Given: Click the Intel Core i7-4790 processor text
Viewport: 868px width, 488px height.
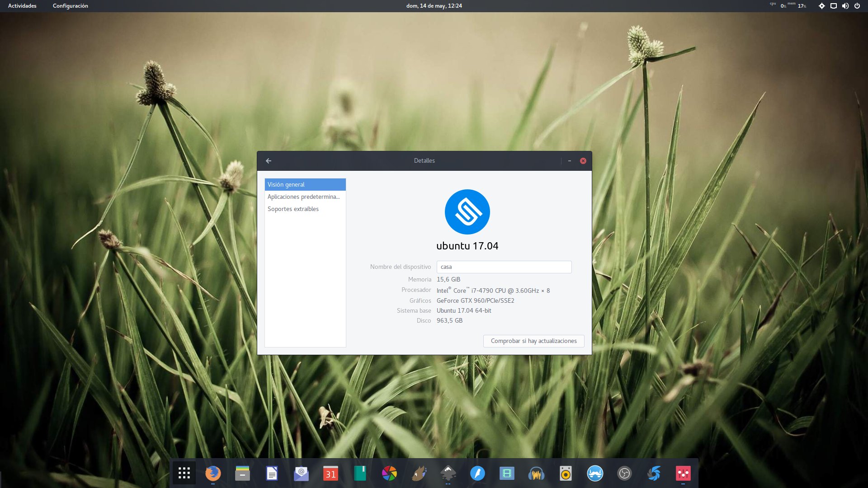Looking at the screenshot, I should click(493, 290).
